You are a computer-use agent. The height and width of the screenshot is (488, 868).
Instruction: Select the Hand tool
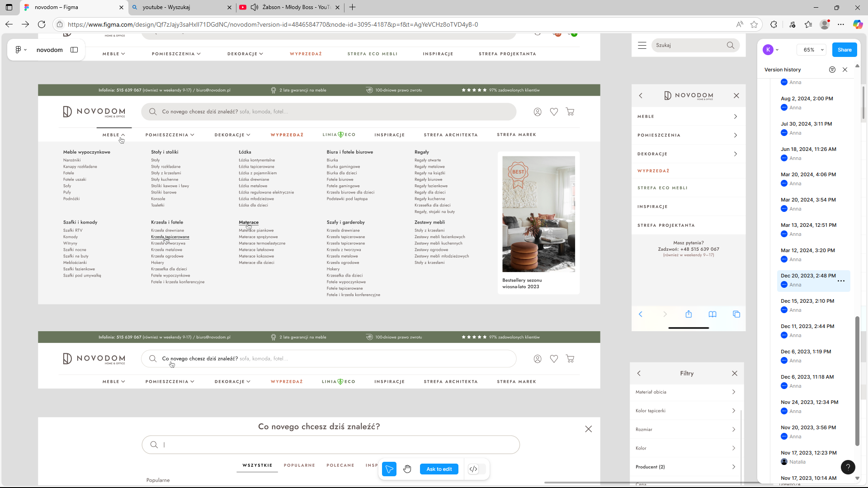tap(407, 469)
